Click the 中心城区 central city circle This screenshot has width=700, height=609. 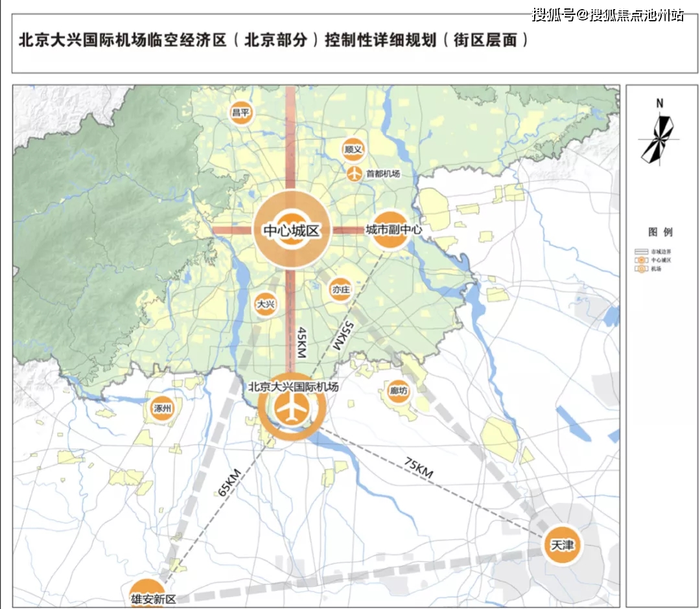click(x=291, y=230)
